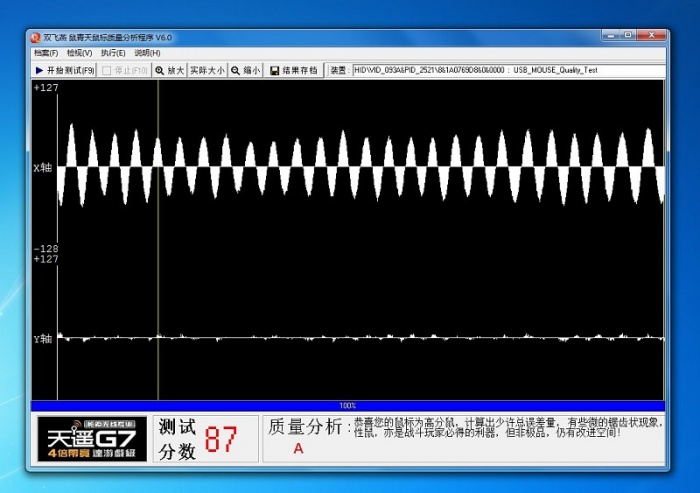
Task: Click the device field showing USB_MOUSE_Quality_Test
Action: pyautogui.click(x=509, y=70)
